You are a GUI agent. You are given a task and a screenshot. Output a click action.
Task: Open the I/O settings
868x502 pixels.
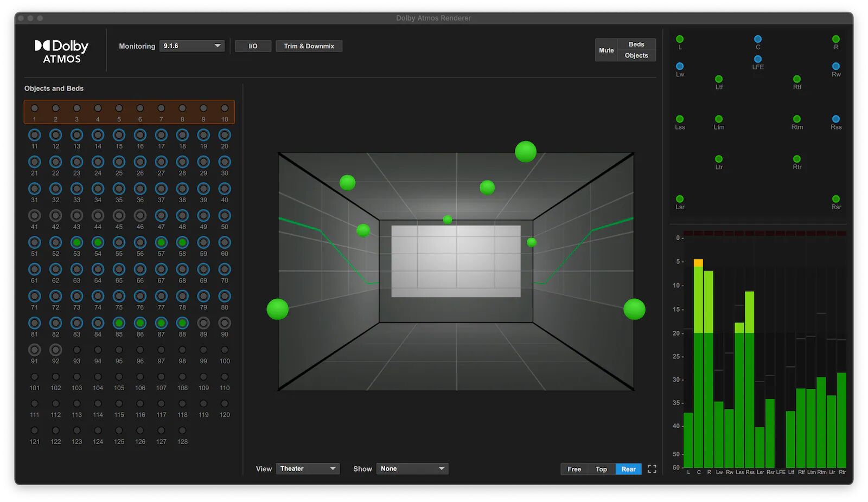pyautogui.click(x=253, y=46)
